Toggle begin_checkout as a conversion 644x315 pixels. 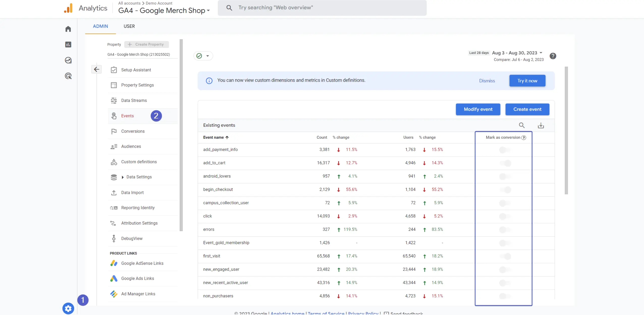pyautogui.click(x=506, y=190)
